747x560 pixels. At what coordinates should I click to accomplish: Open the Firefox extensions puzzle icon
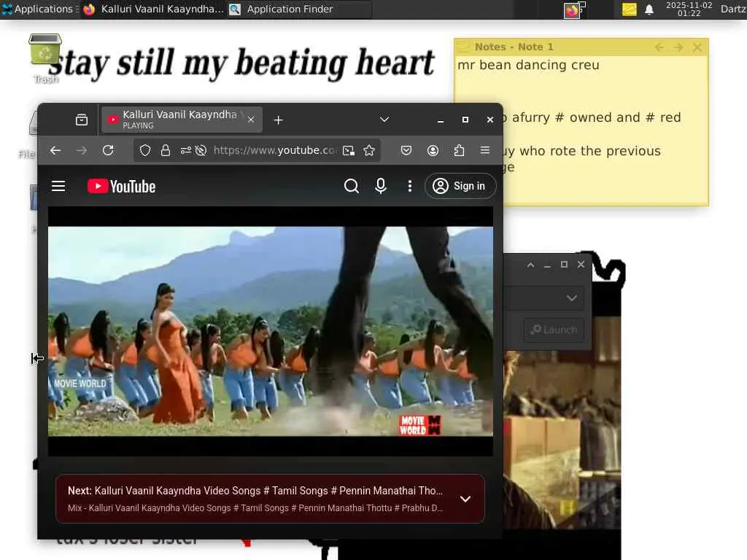click(459, 150)
